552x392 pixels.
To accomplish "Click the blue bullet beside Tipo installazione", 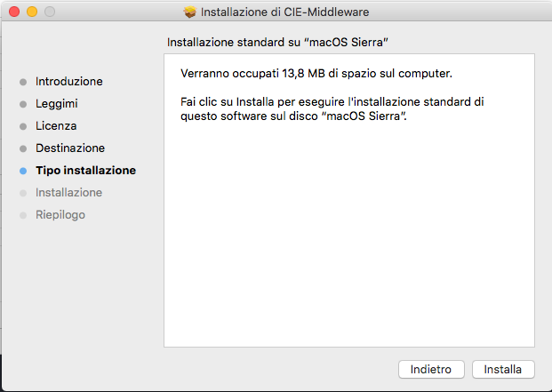I will (x=23, y=171).
